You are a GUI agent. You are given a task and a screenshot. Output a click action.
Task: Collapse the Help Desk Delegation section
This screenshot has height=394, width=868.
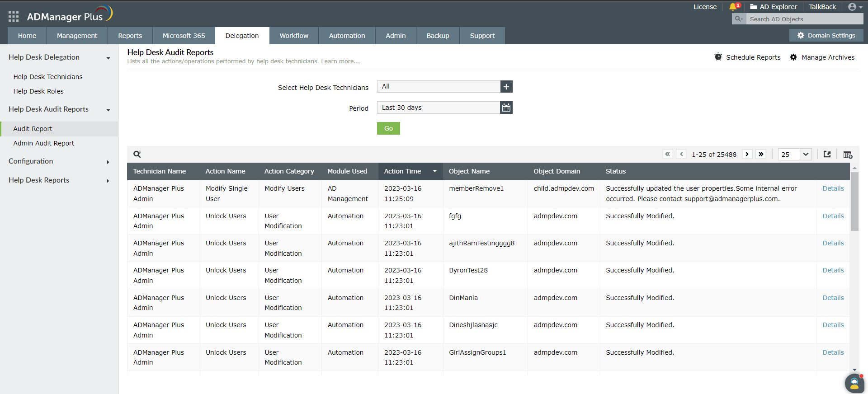[59, 57]
